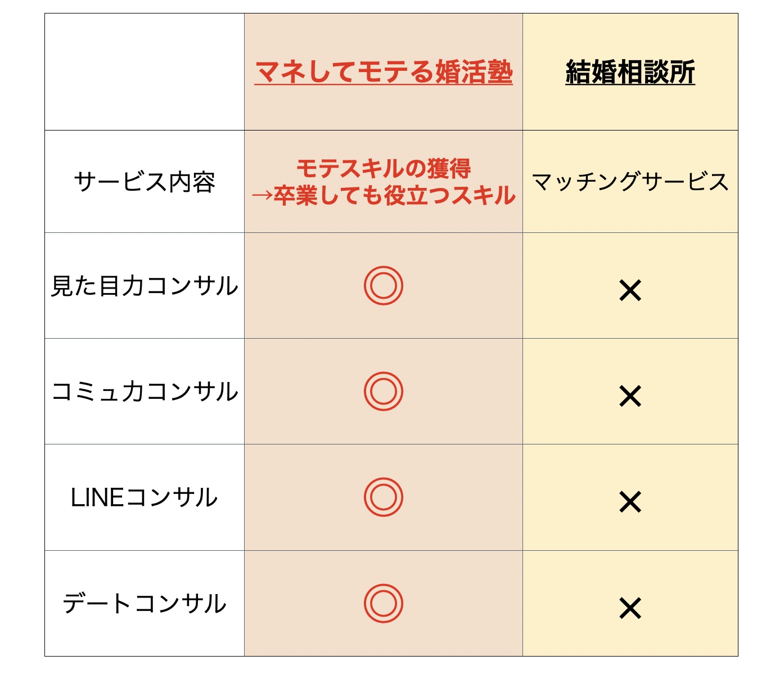This screenshot has height=674, width=784.
Task: Click the double circle in 見た目力コンサル row
Action: pyautogui.click(x=384, y=286)
